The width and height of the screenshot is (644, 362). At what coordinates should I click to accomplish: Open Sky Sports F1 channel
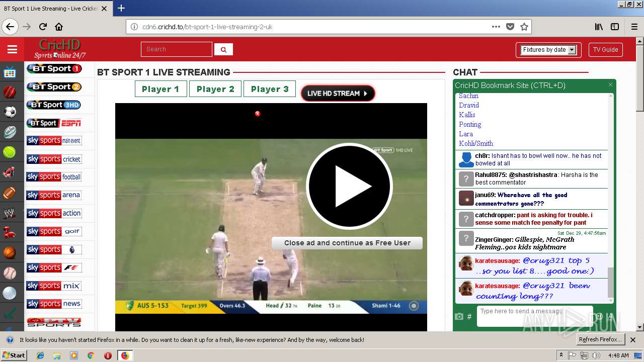click(54, 267)
